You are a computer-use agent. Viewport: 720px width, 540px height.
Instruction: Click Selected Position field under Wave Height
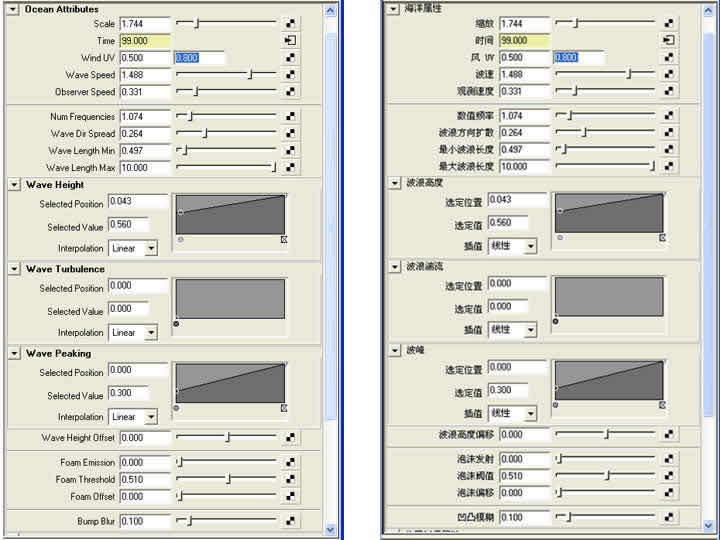click(138, 201)
